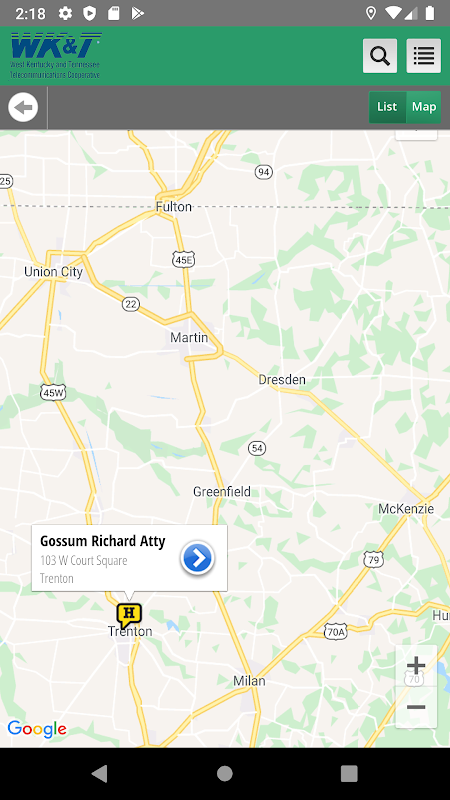450x800 pixels.
Task: Tap the yellow H map marker at Trenton
Action: pyautogui.click(x=129, y=615)
